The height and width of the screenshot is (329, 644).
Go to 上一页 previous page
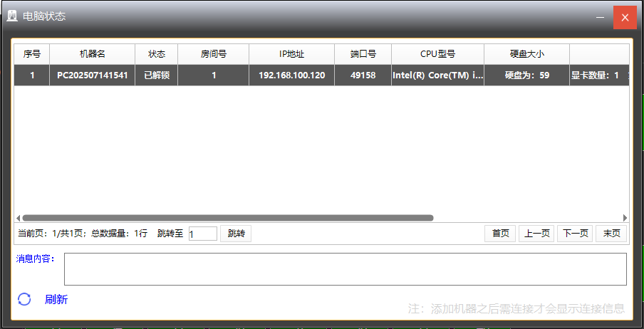[x=537, y=234]
